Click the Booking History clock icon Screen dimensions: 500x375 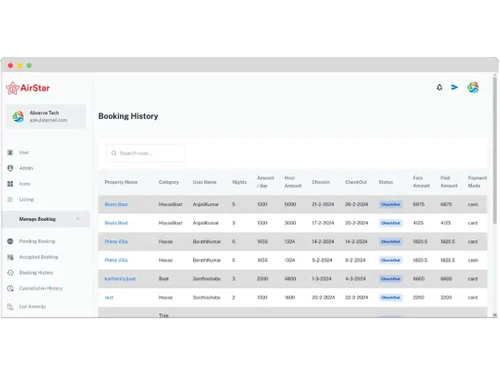pos(10,273)
